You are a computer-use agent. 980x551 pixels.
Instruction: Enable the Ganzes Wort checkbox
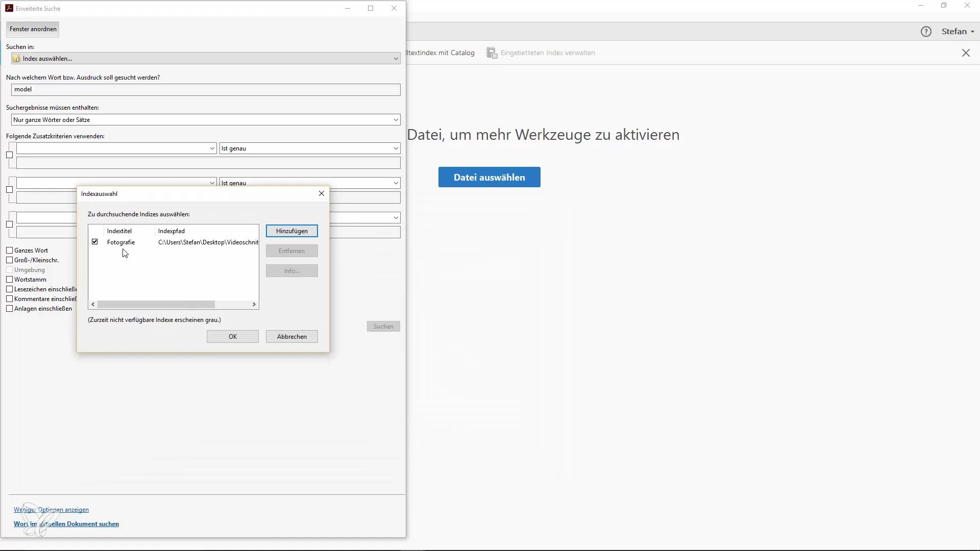pyautogui.click(x=9, y=251)
